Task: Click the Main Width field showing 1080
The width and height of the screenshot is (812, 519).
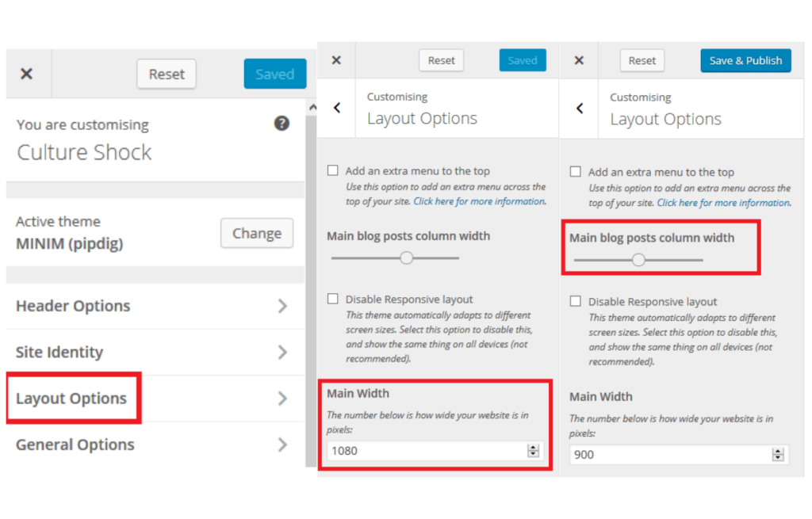Action: click(435, 451)
